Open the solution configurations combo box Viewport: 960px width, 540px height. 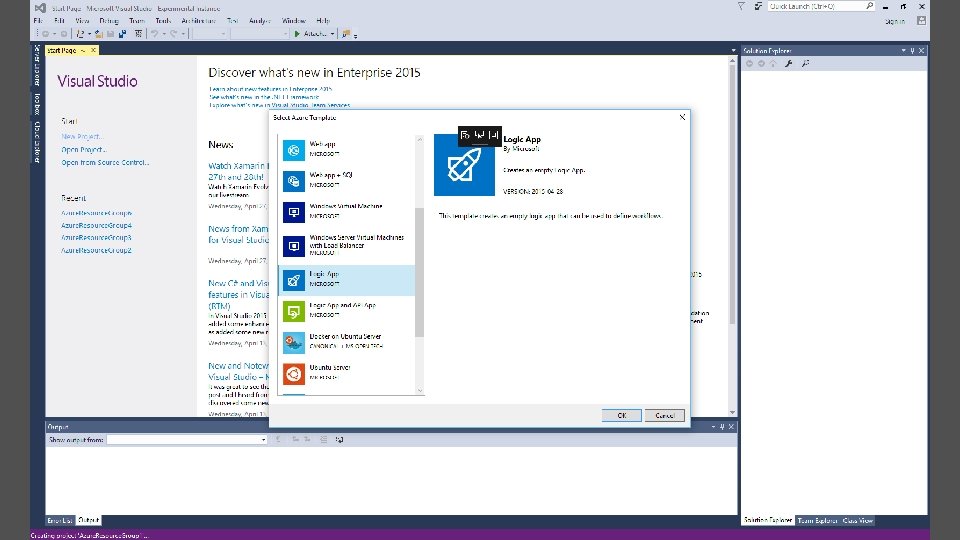(x=210, y=34)
